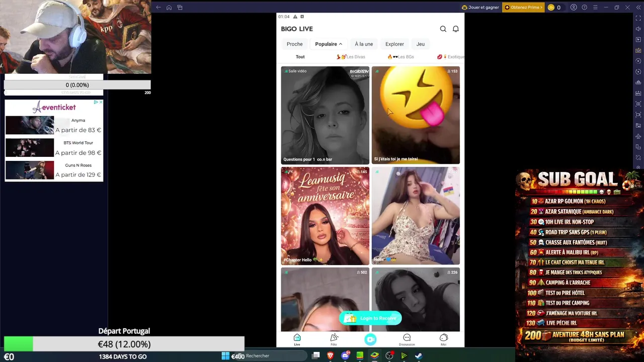The width and height of the screenshot is (644, 362).
Task: Take a screenshot with camera icon
Action: (x=638, y=104)
